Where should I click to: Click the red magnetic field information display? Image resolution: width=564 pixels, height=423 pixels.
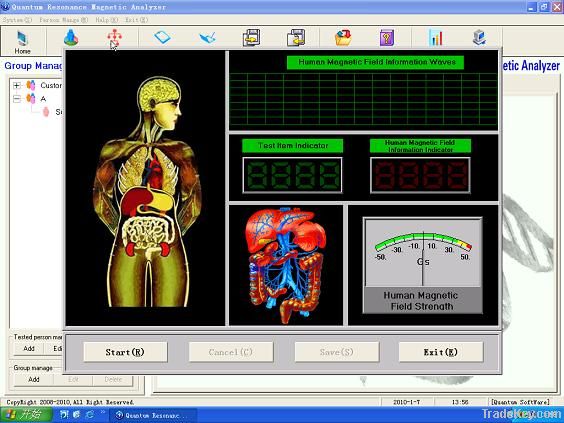click(x=420, y=175)
